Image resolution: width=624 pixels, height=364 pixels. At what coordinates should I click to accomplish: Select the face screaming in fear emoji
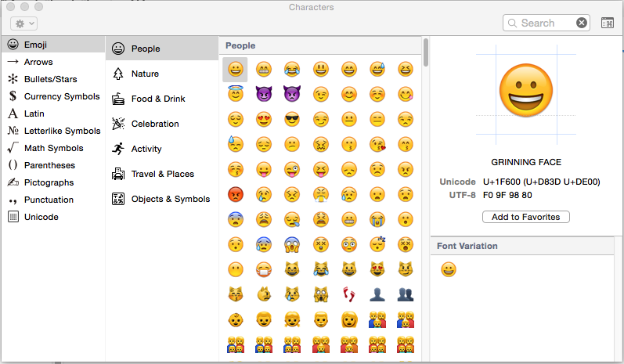pyautogui.click(x=292, y=245)
